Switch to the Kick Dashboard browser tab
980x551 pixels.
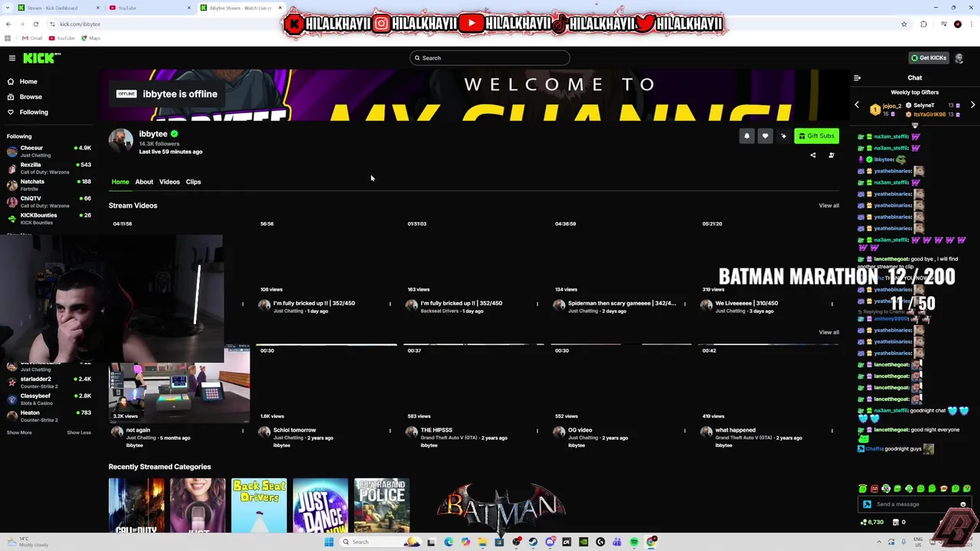tap(57, 8)
